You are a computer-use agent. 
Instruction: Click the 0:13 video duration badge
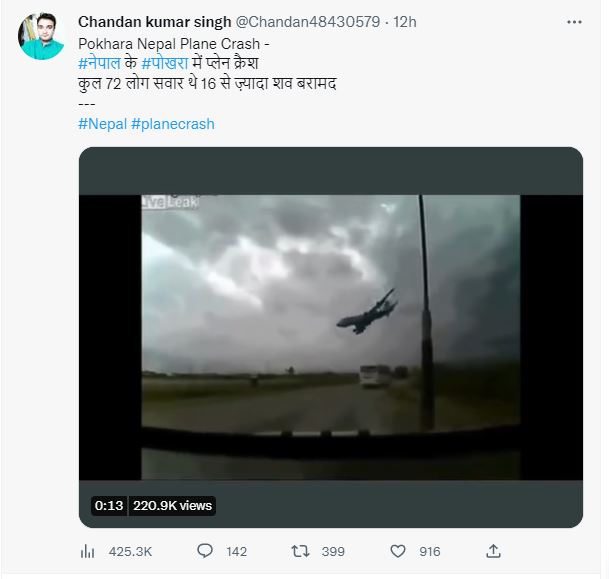[108, 506]
